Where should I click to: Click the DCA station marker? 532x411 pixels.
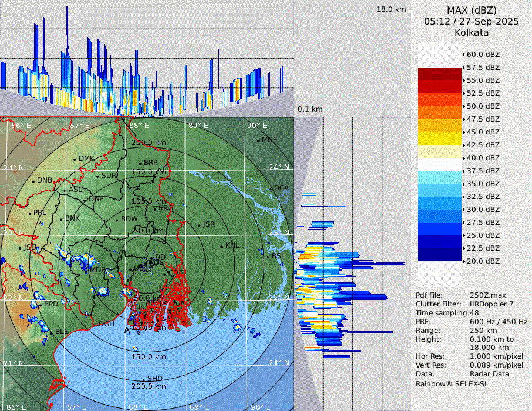271,188
